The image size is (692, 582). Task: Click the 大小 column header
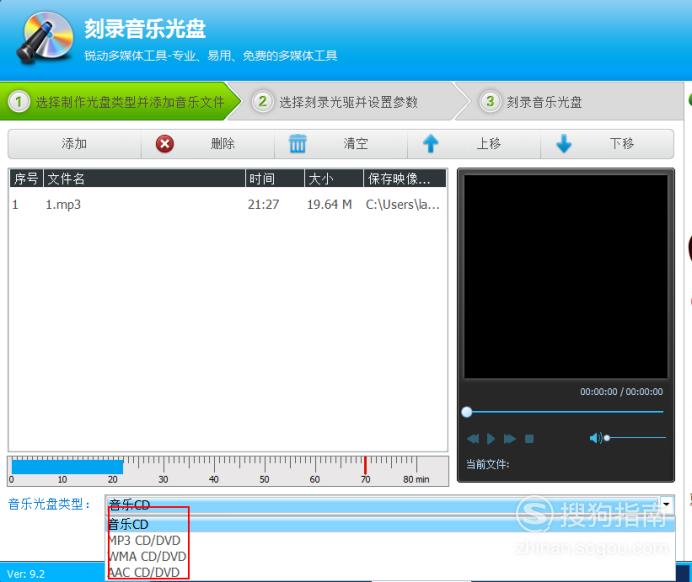point(334,179)
